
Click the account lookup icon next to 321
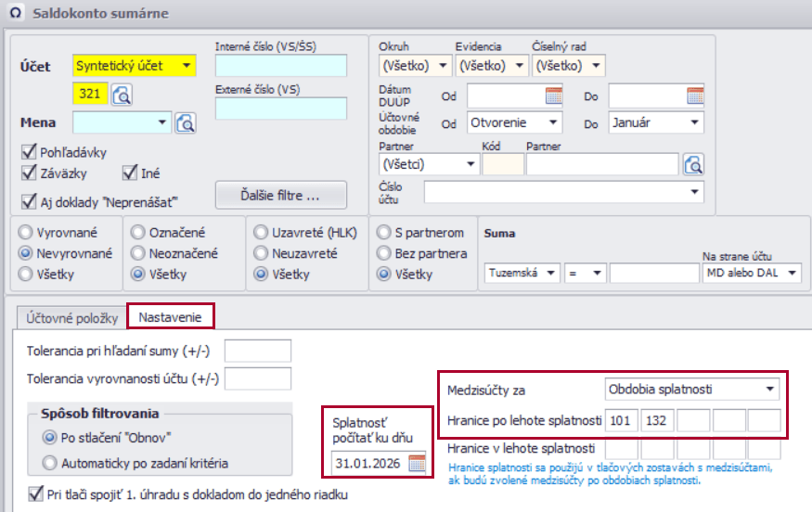[122, 94]
